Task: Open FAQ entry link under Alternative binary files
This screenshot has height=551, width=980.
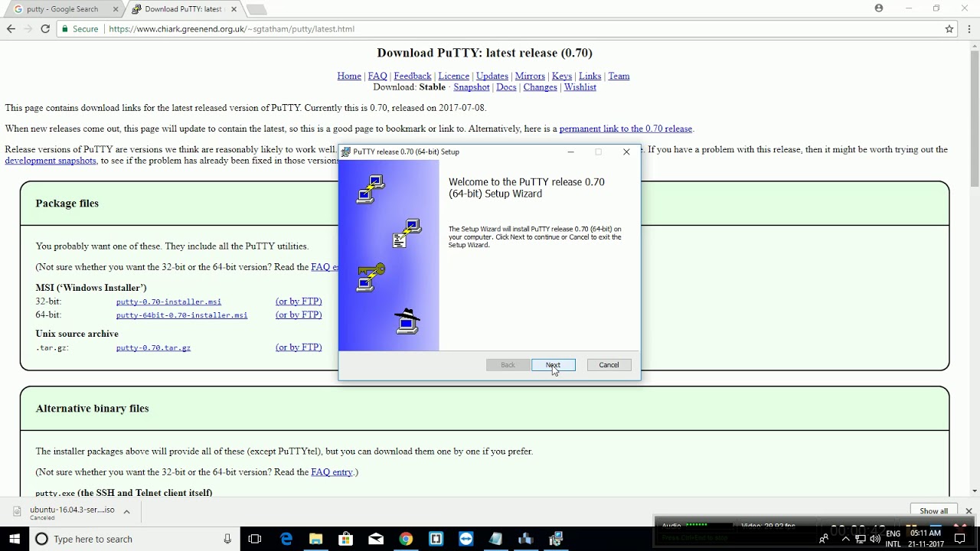Action: (x=332, y=472)
